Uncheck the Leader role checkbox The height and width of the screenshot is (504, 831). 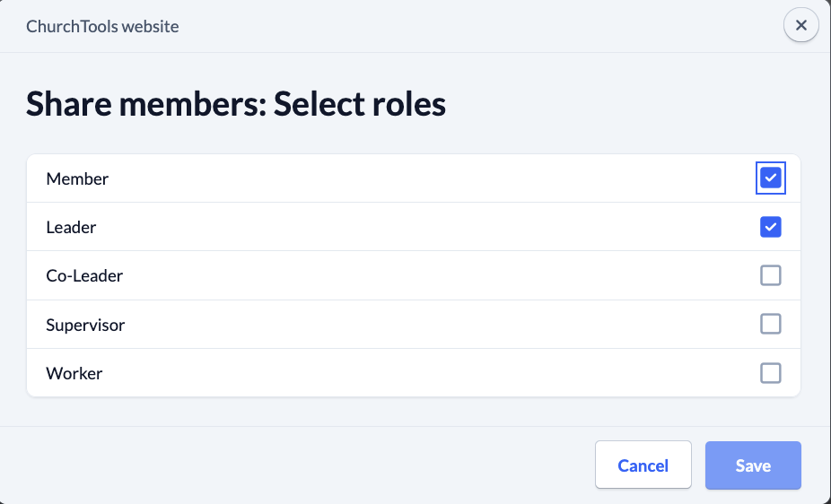[x=771, y=227]
